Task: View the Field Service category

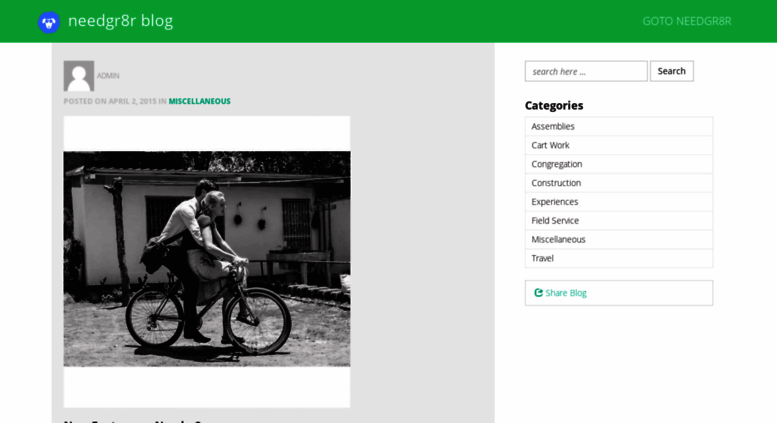Action: 619,220
